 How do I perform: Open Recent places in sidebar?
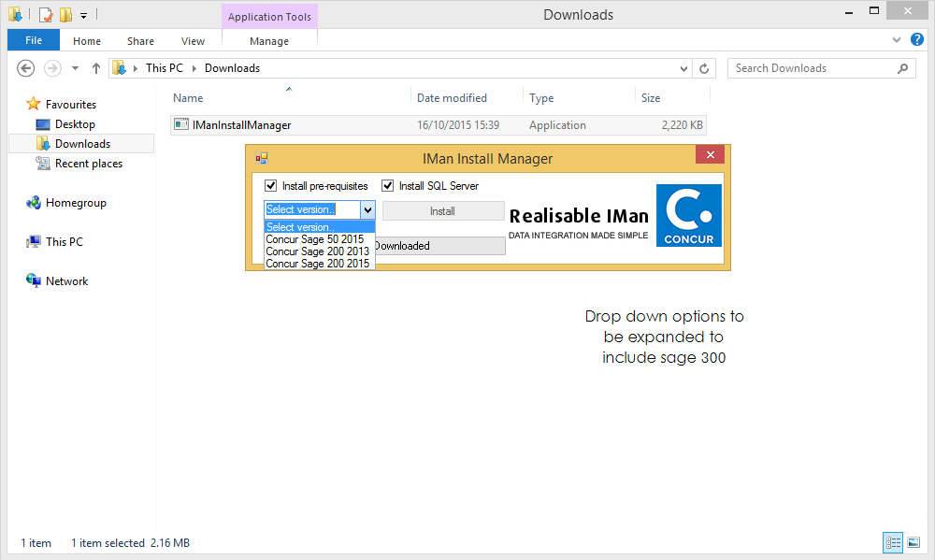(x=88, y=164)
